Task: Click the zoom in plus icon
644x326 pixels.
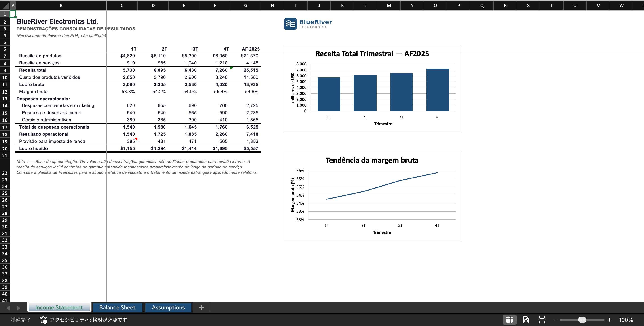Action: tap(610, 320)
